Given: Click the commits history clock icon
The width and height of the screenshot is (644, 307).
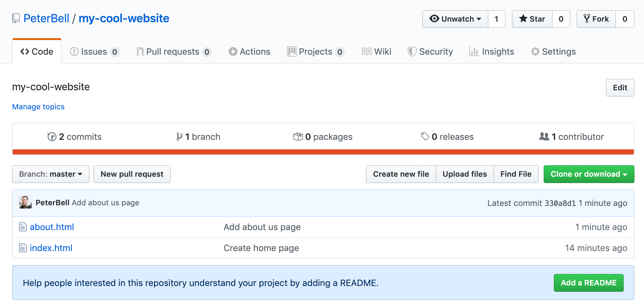Looking at the screenshot, I should (x=52, y=137).
